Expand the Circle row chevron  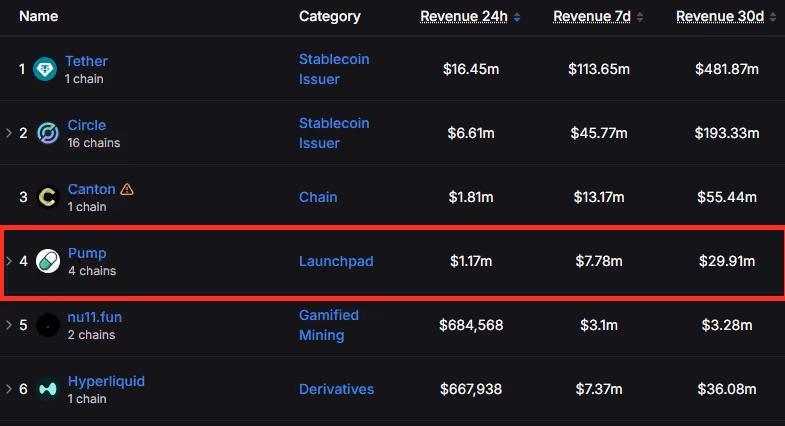click(9, 133)
